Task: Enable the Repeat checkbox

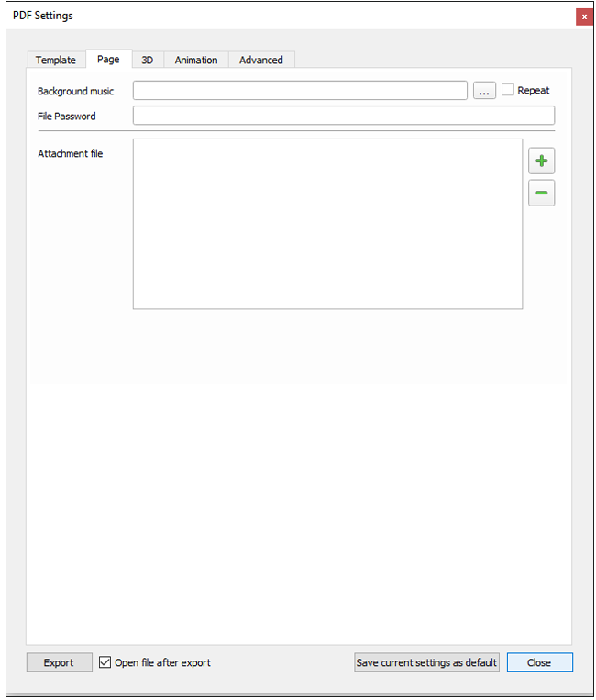Action: (508, 90)
